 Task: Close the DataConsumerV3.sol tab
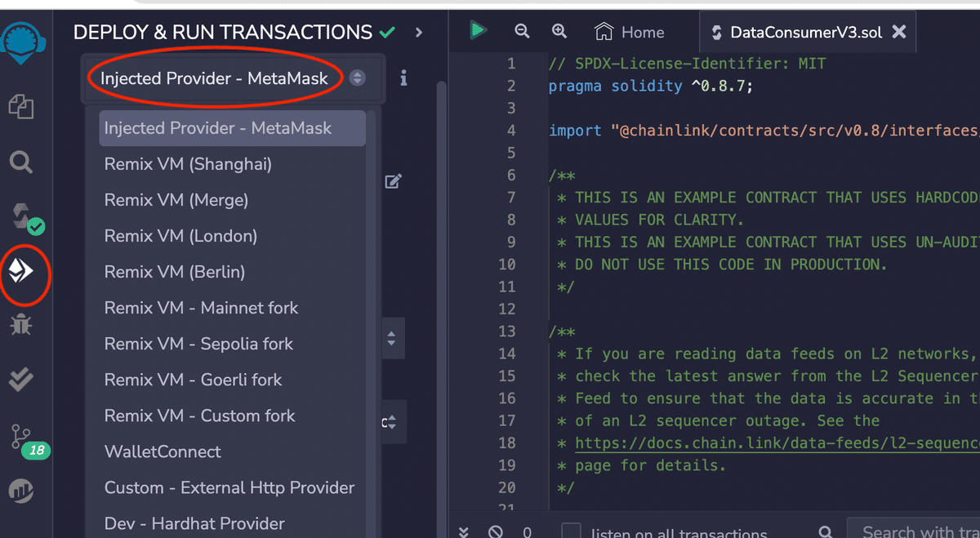pos(898,32)
